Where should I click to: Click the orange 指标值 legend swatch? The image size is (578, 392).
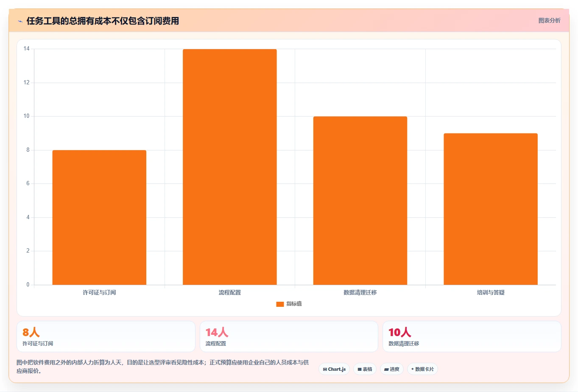(x=280, y=304)
